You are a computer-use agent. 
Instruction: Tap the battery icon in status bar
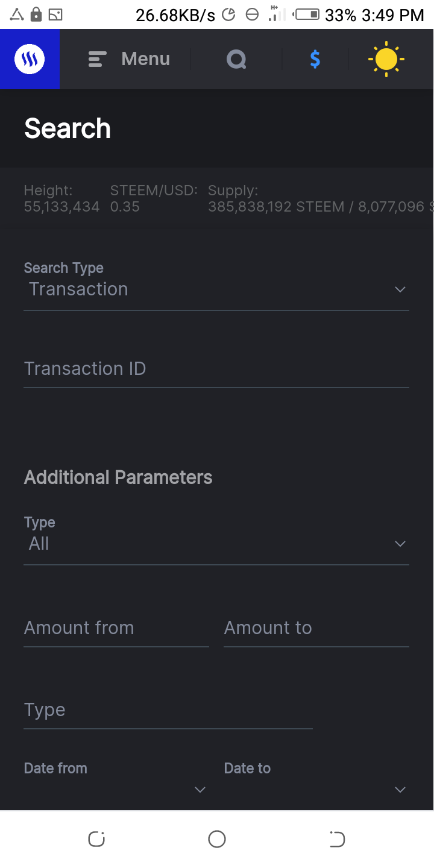[307, 14]
